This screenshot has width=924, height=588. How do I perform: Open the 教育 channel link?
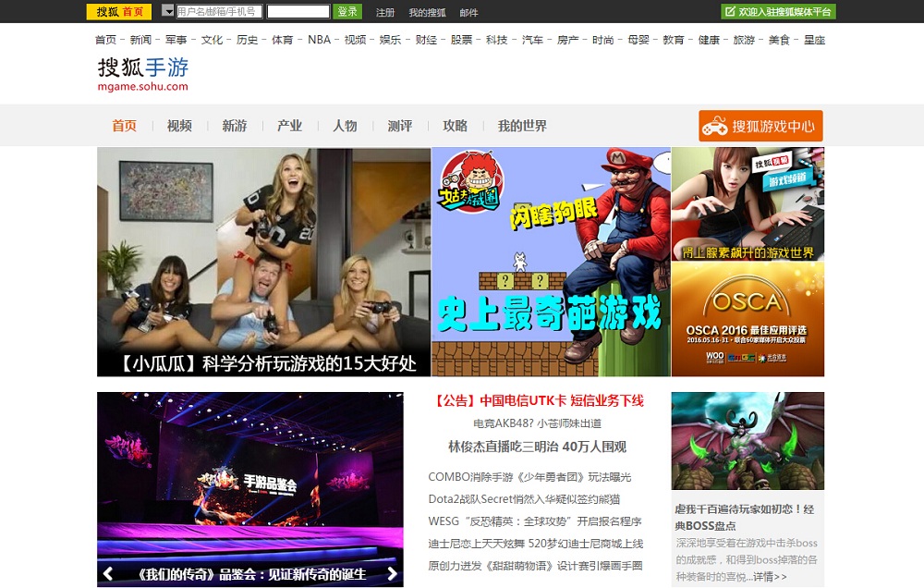pyautogui.click(x=674, y=40)
